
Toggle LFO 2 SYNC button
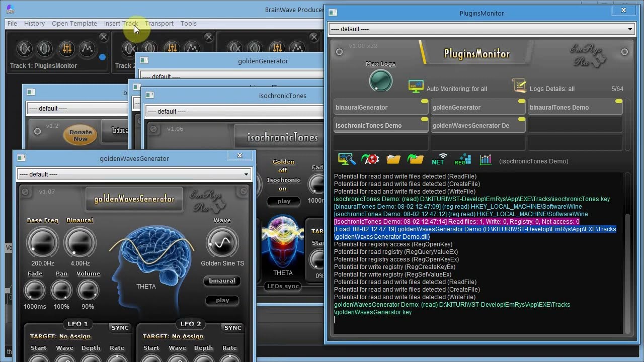click(x=233, y=328)
